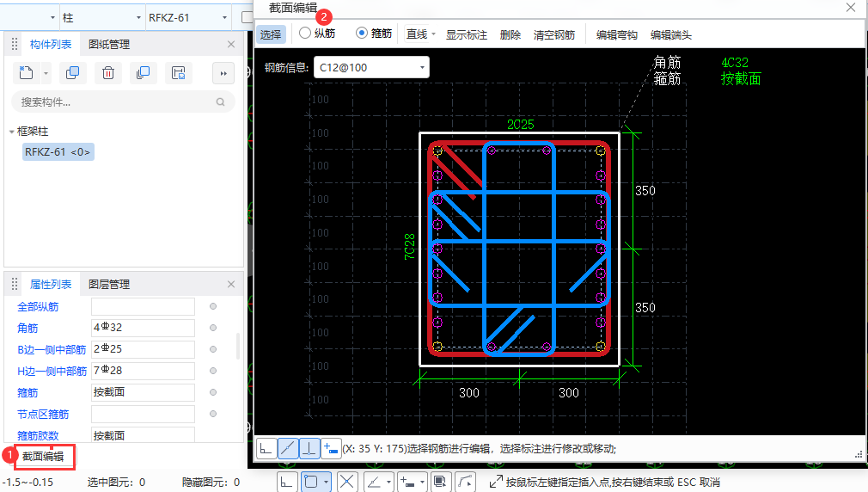Click the ortho icon in section editor bar

266,448
